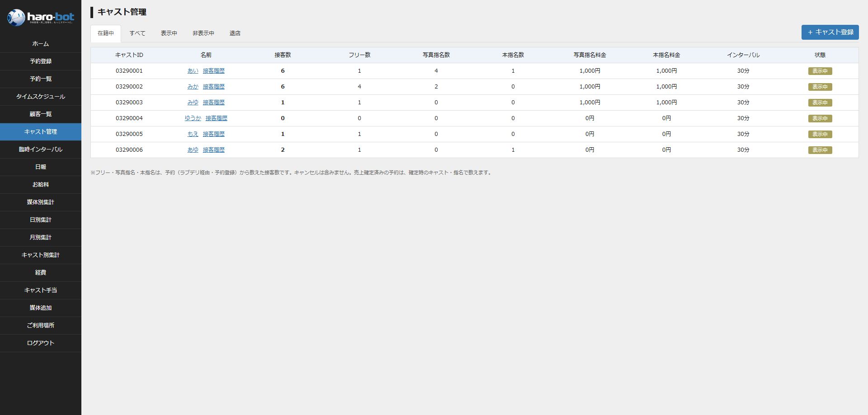Open 顧客一覧 in the sidebar
Image resolution: width=868 pixels, height=415 pixels.
[x=41, y=114]
